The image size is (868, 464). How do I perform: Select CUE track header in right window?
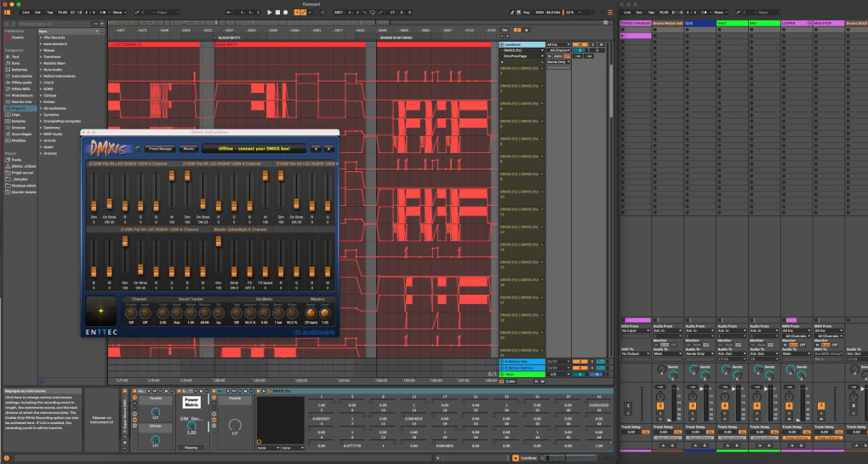[x=700, y=23]
